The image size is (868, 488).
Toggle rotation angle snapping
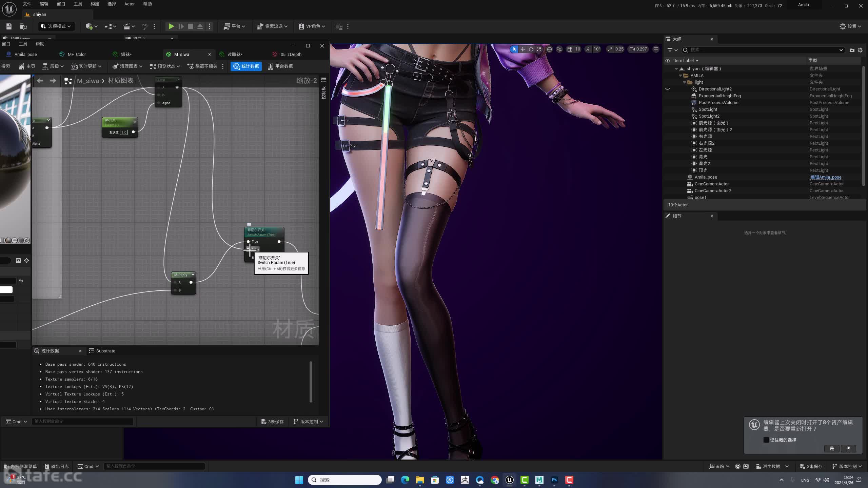pyautogui.click(x=588, y=49)
